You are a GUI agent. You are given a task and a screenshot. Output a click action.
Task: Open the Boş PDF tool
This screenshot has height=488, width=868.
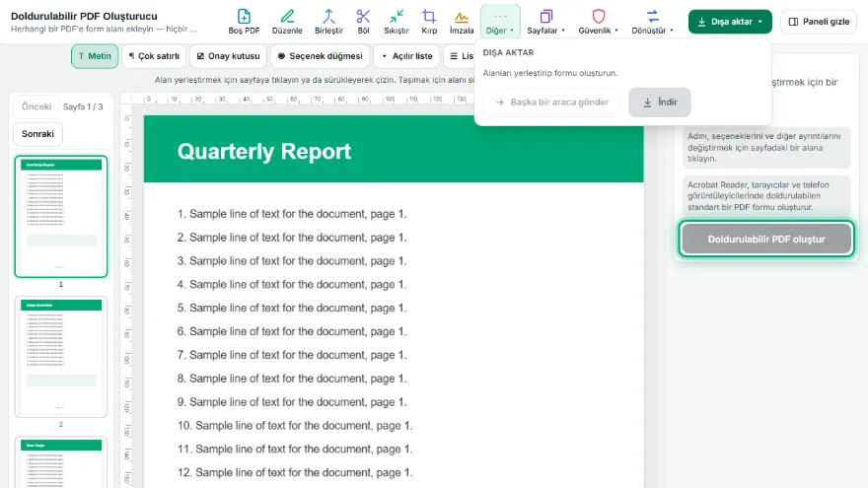pyautogui.click(x=244, y=22)
